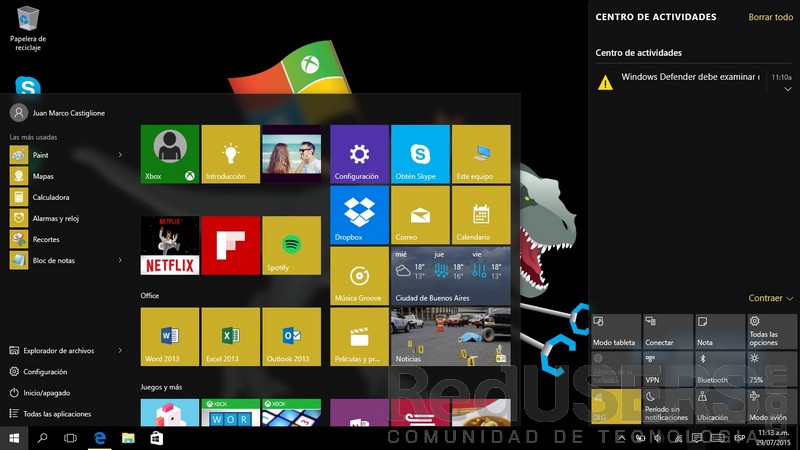Toggle VPN quick action

668,368
